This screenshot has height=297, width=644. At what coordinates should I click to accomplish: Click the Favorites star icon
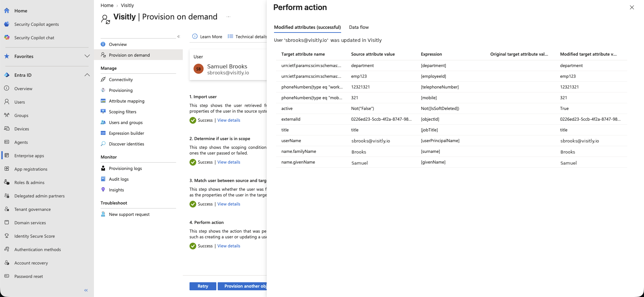[x=7, y=56]
